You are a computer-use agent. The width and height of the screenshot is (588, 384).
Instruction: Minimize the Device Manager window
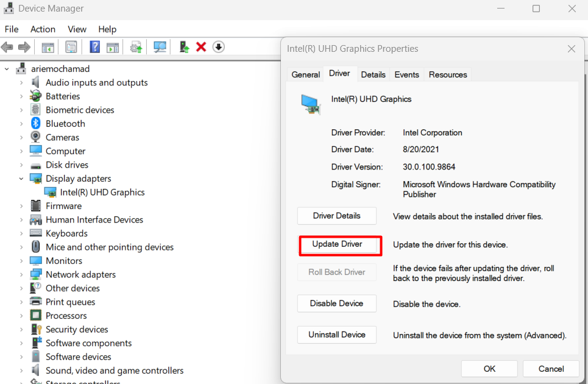point(501,9)
